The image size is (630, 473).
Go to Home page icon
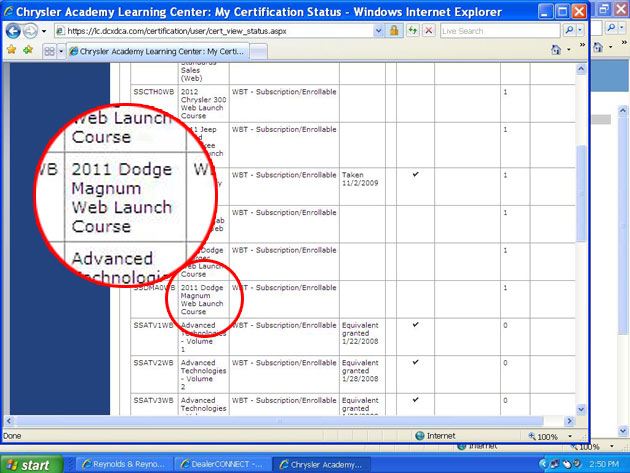tap(556, 50)
